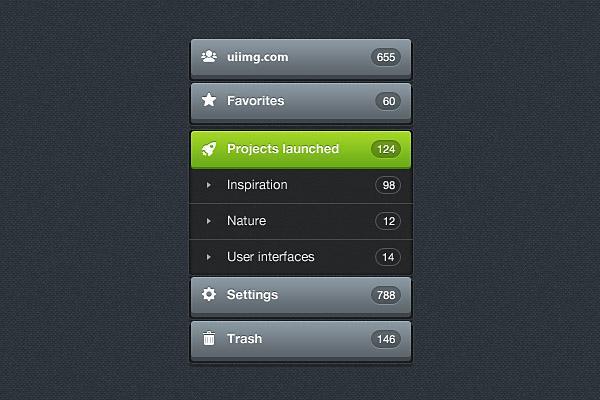Open the Favorites menu item

256,101
